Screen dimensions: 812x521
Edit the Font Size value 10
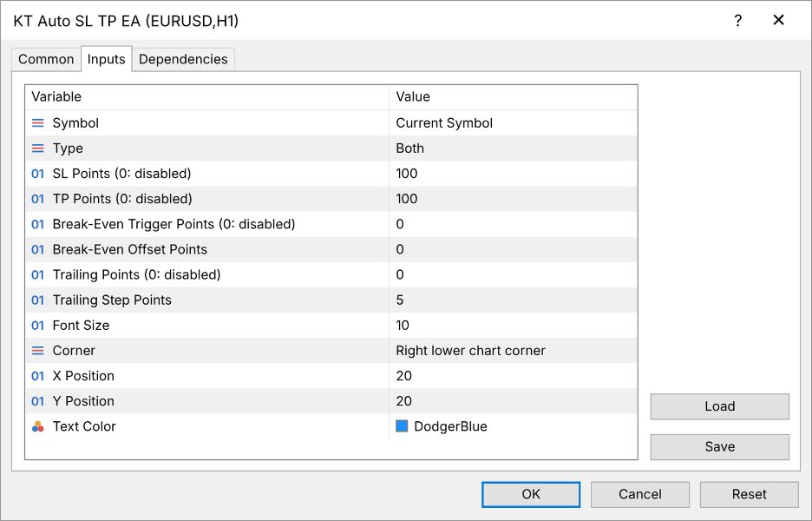514,326
